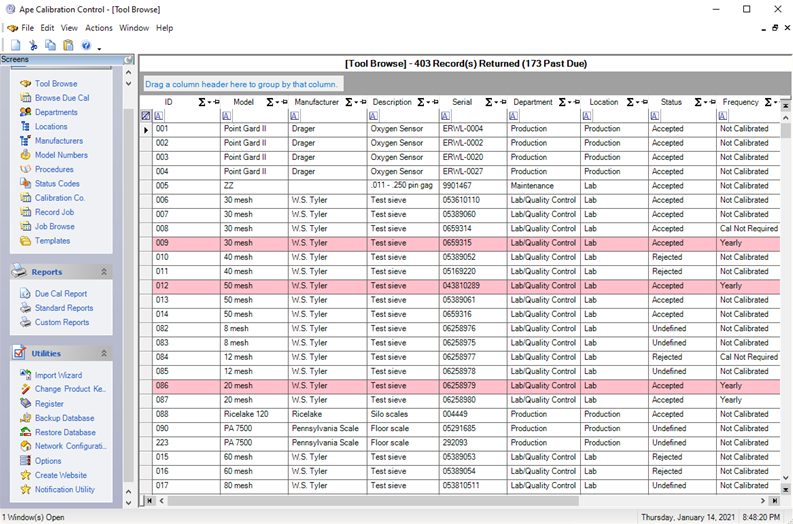The image size is (793, 524).
Task: Click the Departments people icon
Action: click(25, 112)
